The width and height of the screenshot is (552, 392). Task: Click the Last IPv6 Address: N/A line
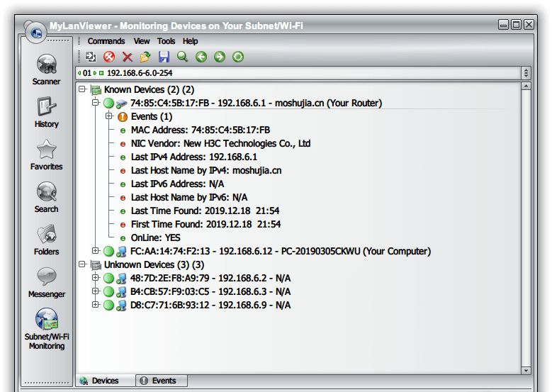click(x=177, y=184)
